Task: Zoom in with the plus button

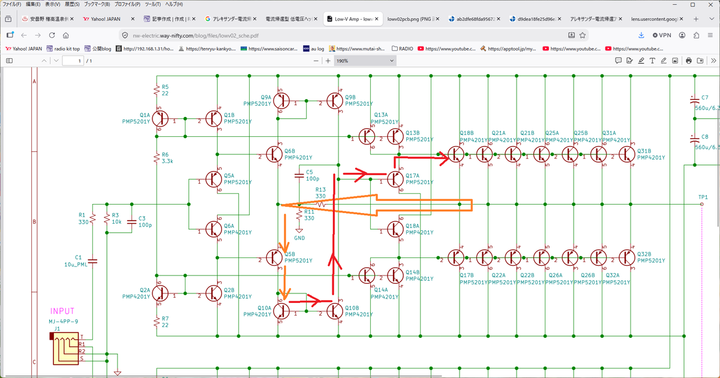Action: (x=328, y=61)
